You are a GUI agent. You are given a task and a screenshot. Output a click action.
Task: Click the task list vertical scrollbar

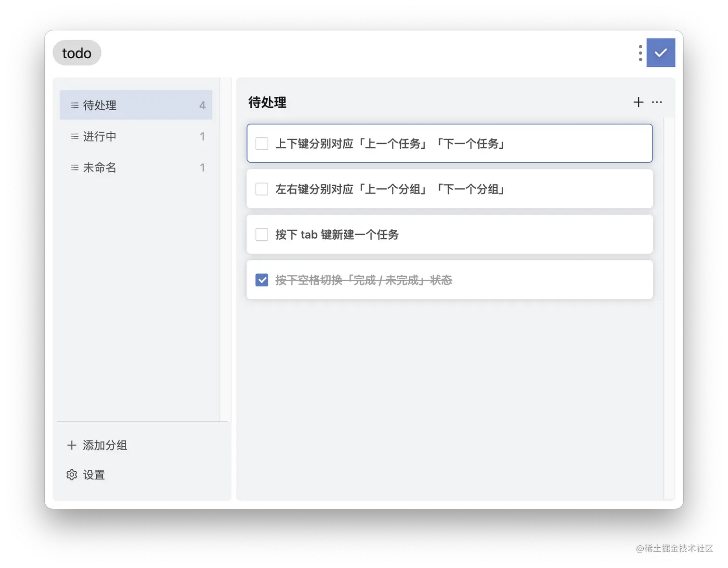tap(669, 308)
